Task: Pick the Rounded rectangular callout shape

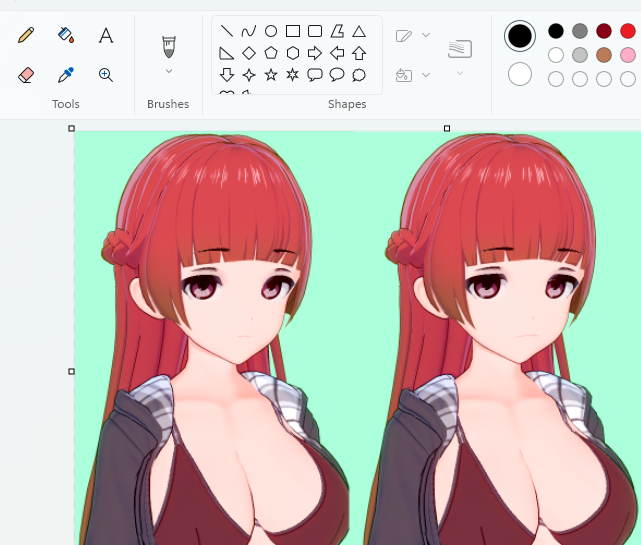Action: [315, 75]
